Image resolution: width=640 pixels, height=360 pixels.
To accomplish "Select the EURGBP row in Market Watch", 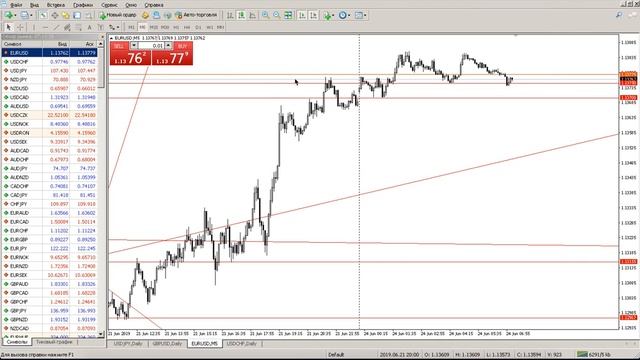I will point(49,240).
